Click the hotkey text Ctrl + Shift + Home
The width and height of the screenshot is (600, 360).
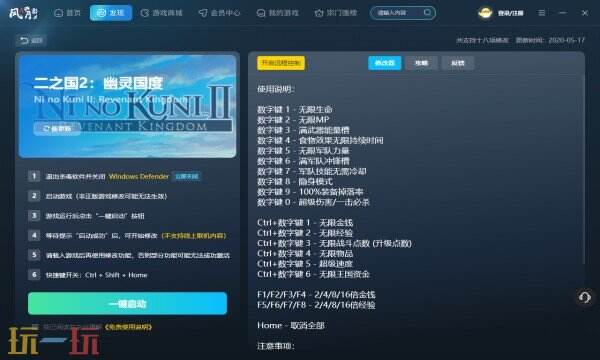[x=116, y=275]
